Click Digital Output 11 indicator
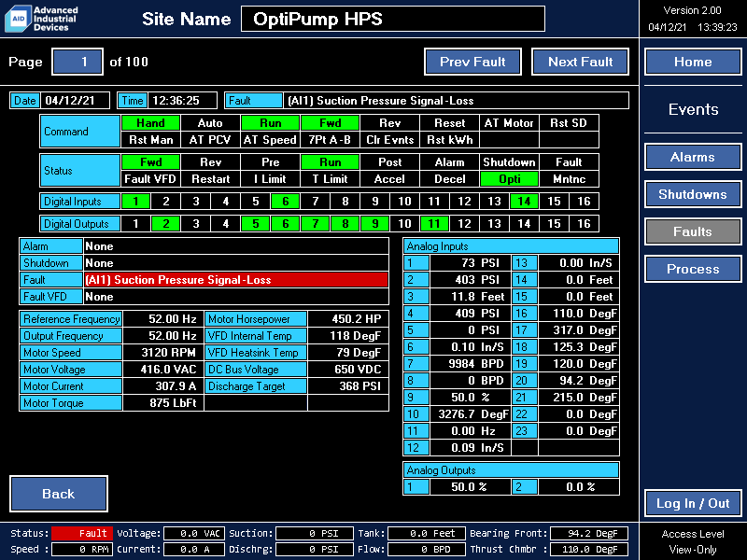This screenshot has height=560, width=747. point(434,224)
